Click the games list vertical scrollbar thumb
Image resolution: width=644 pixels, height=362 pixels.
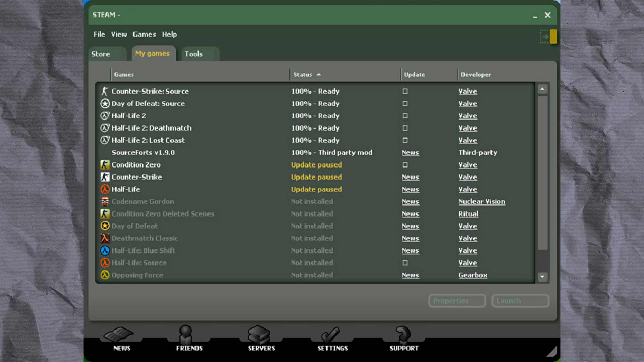tap(542, 173)
